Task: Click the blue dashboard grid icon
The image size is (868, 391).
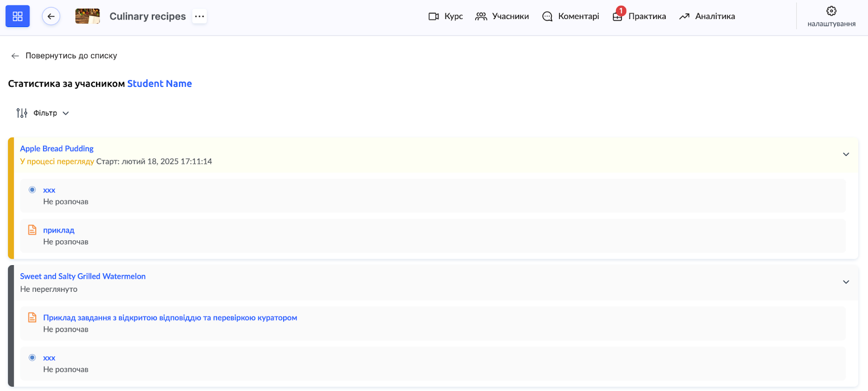Action: (17, 16)
